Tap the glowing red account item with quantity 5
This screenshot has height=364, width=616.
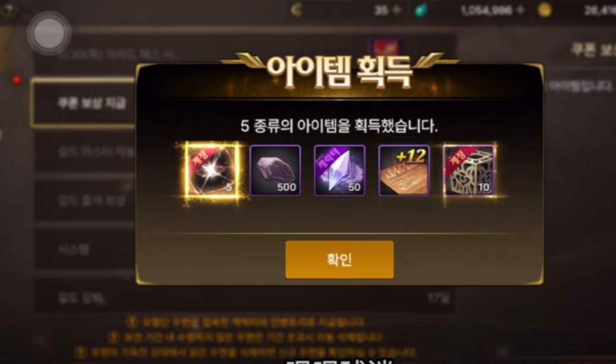coord(211,170)
